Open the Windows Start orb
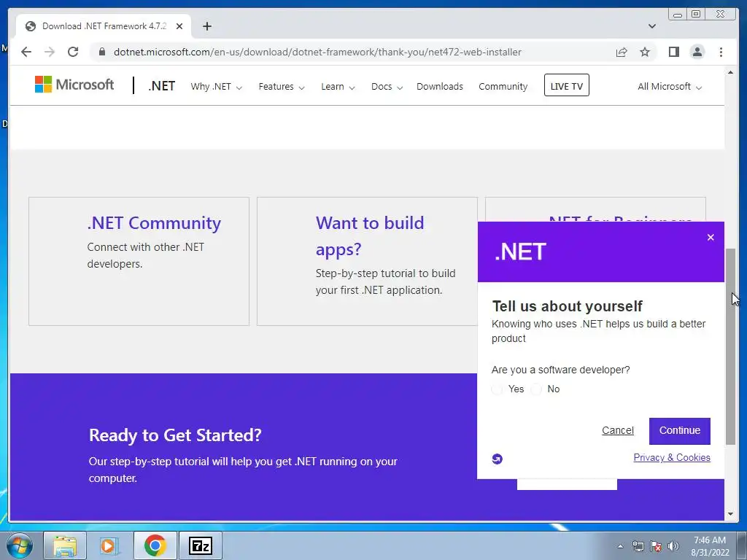 (20, 545)
